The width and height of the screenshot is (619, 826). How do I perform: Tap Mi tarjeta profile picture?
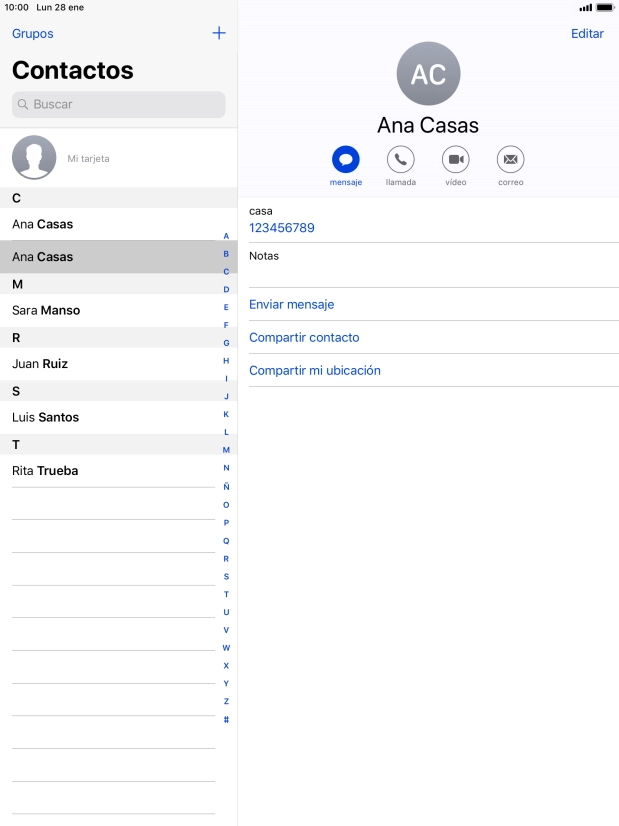(34, 157)
